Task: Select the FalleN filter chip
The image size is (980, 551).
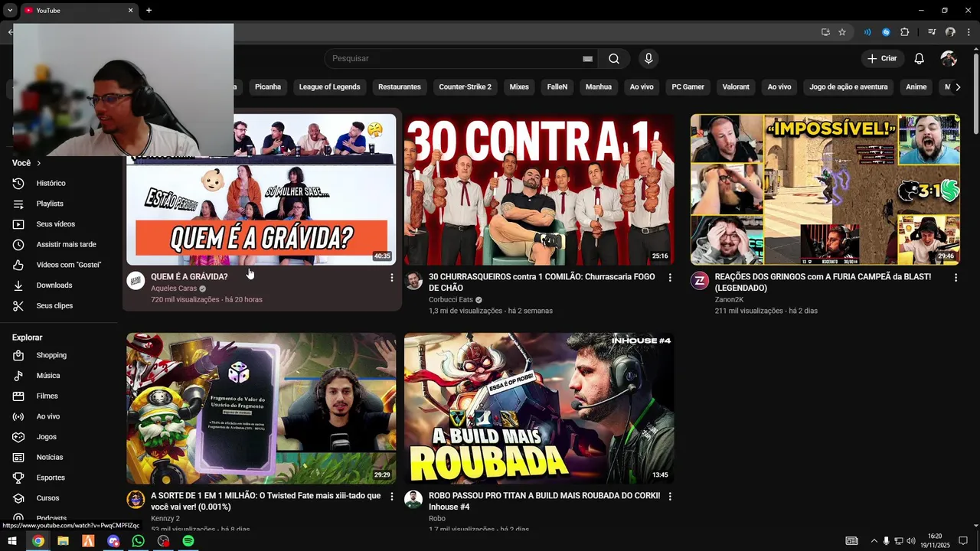Action: pyautogui.click(x=557, y=87)
